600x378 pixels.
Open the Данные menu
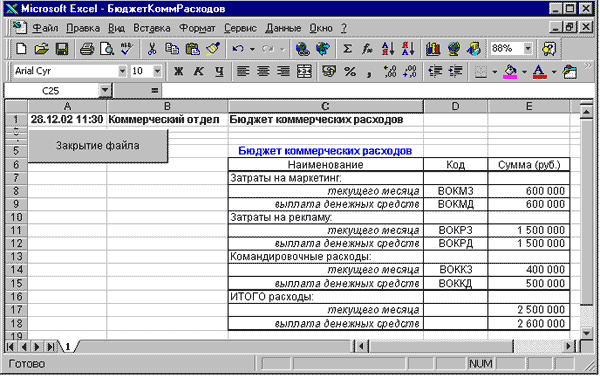click(x=283, y=28)
